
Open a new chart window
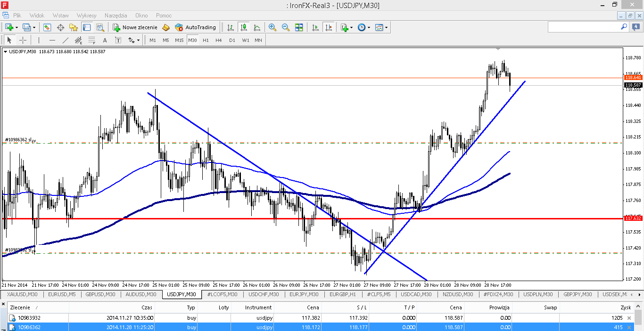9,27
